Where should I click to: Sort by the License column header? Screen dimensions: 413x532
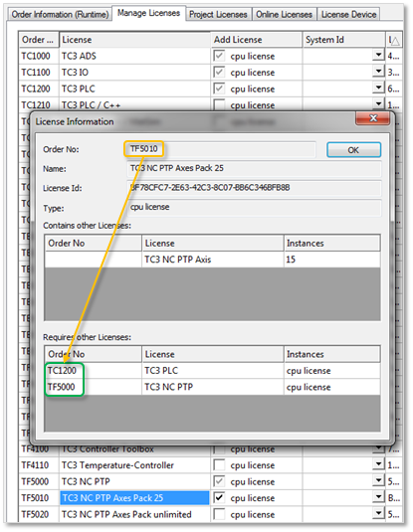tap(134, 40)
